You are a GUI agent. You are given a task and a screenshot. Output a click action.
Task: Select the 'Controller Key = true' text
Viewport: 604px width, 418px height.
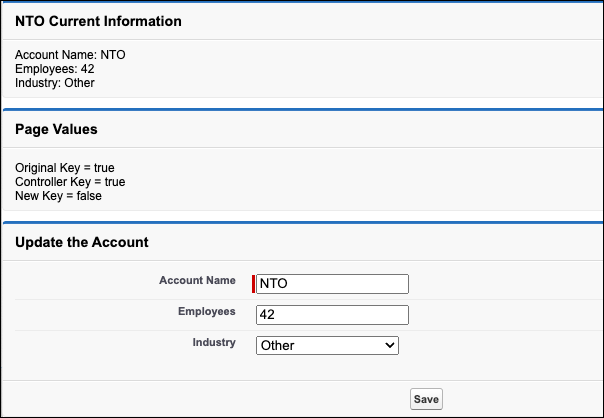click(x=70, y=182)
